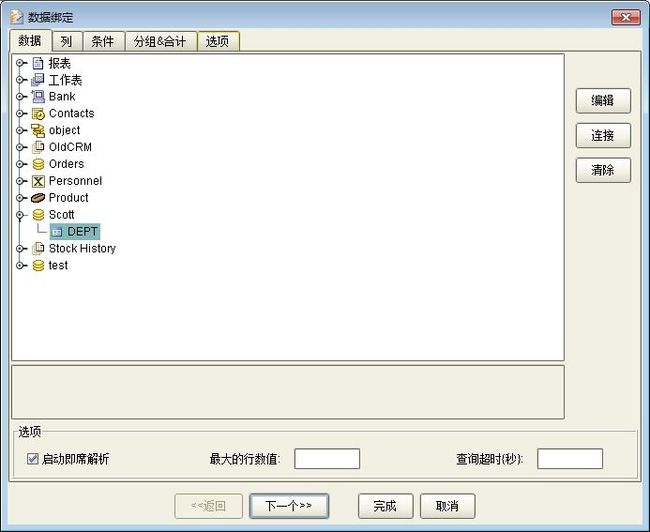Click the 编辑 button
Image resolution: width=650 pixels, height=532 pixels.
click(603, 101)
